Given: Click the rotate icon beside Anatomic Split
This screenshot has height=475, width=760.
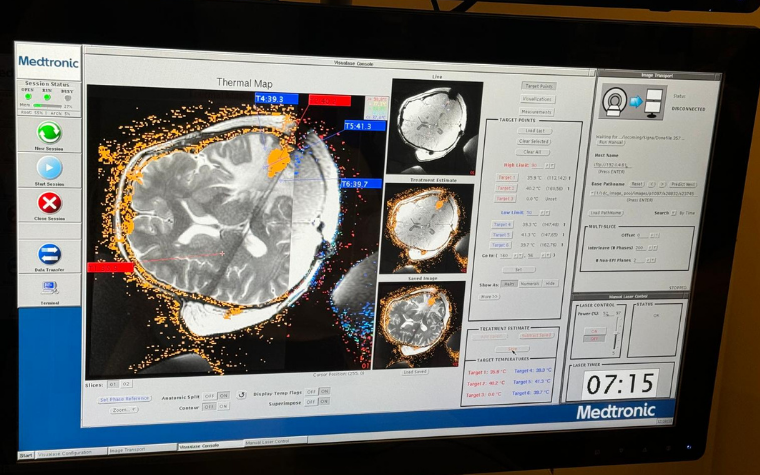Looking at the screenshot, I should point(241,394).
